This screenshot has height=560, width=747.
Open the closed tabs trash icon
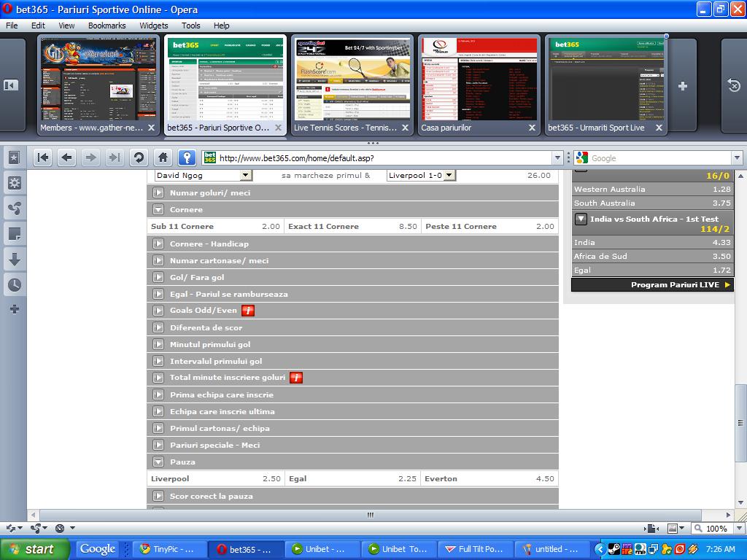pyautogui.click(x=734, y=85)
